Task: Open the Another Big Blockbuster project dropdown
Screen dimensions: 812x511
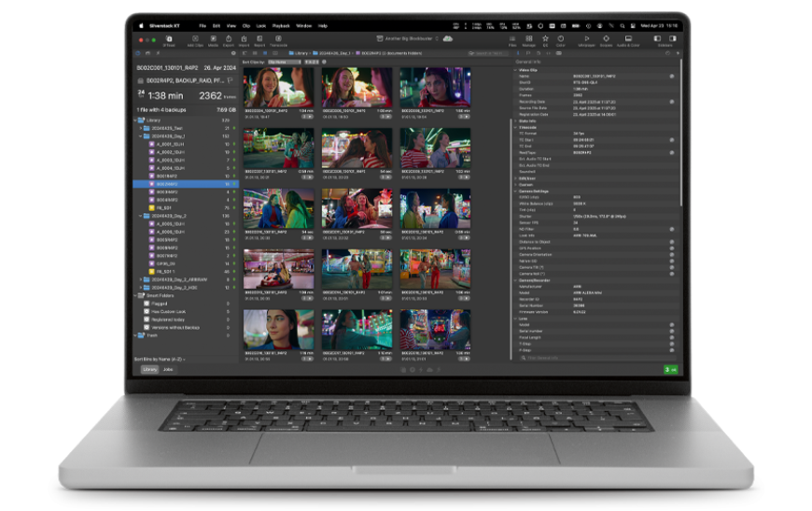Action: click(408, 38)
